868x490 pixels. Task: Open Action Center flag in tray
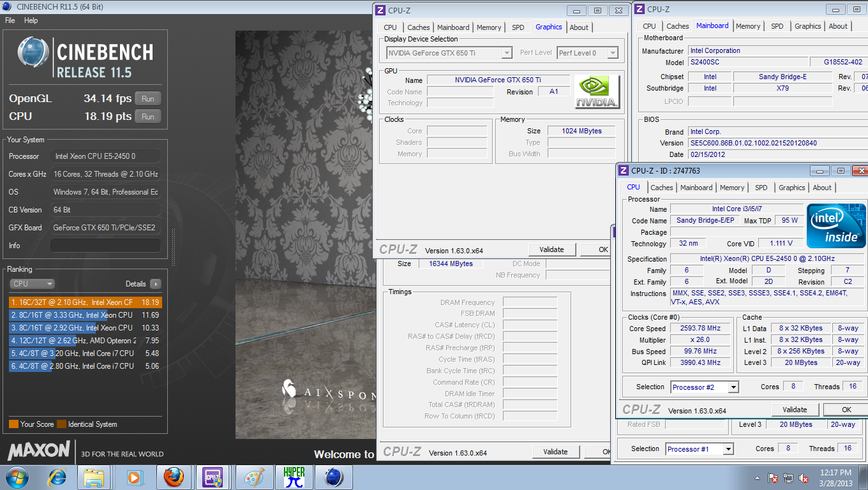coord(772,477)
